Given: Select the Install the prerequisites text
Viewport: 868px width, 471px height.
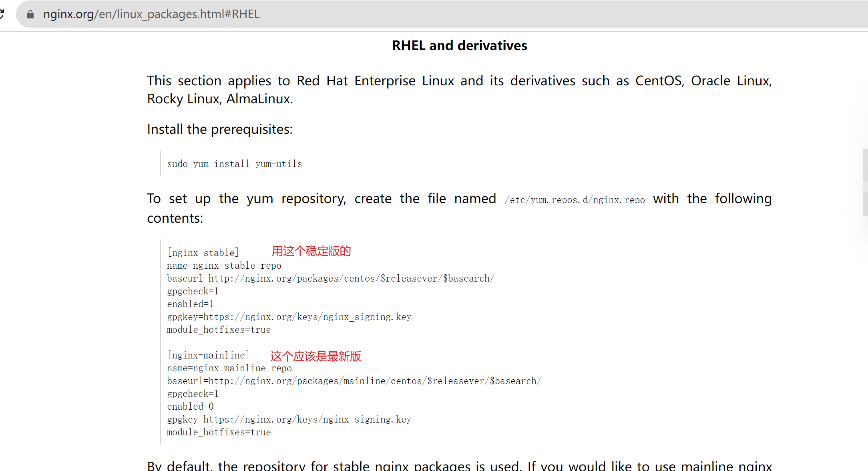Looking at the screenshot, I should (x=219, y=129).
